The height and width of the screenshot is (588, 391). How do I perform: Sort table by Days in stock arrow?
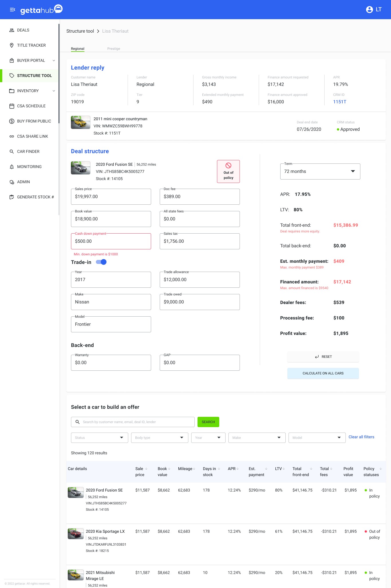(219, 469)
